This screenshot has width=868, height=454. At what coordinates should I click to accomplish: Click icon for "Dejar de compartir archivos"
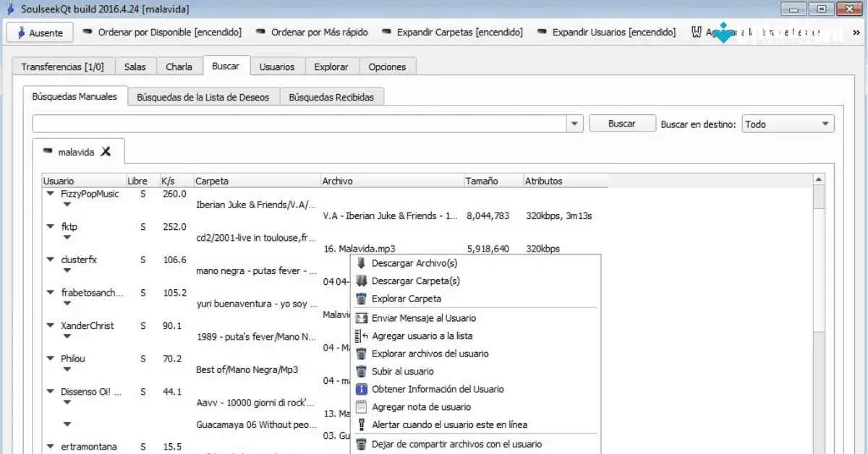tap(360, 442)
